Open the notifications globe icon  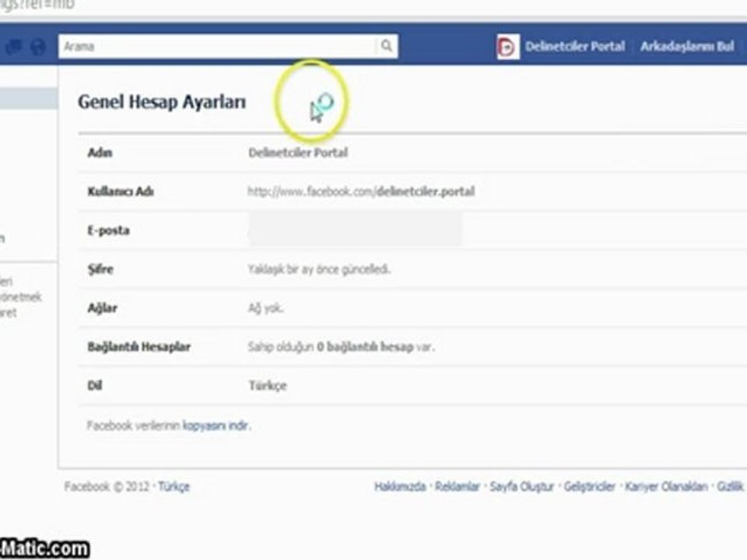tap(37, 47)
